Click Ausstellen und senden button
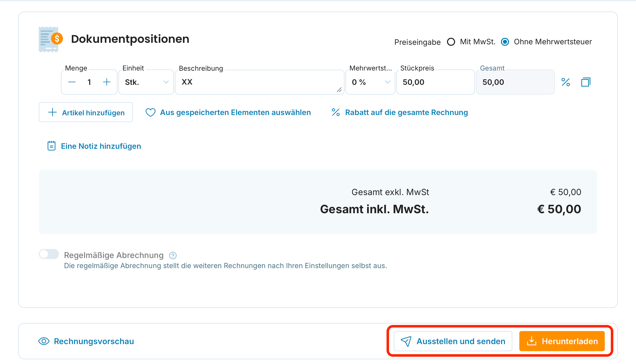The width and height of the screenshot is (636, 364). [x=453, y=341]
